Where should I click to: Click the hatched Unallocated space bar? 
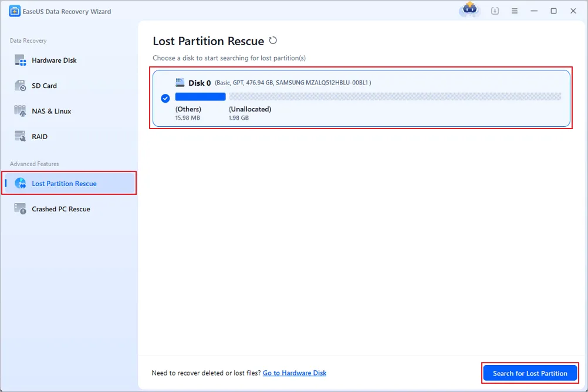point(394,97)
